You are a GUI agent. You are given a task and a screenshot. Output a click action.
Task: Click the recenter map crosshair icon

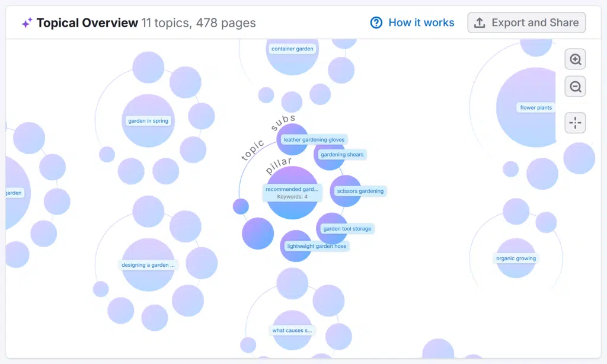[x=574, y=123]
